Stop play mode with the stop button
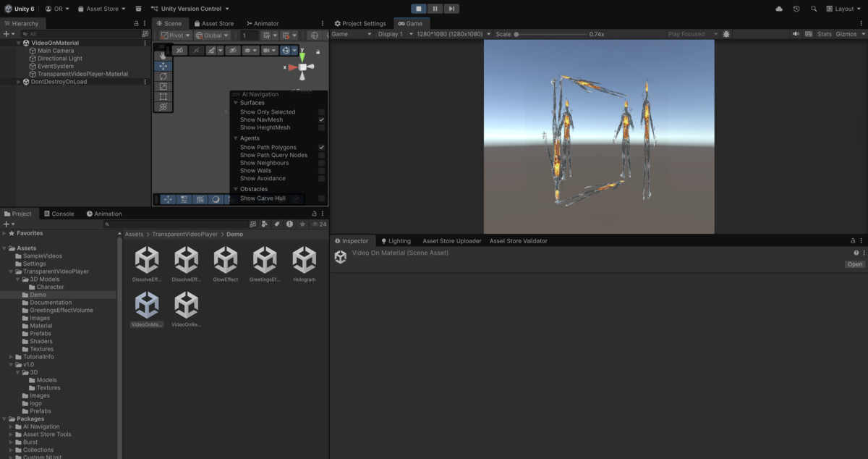 [x=418, y=8]
